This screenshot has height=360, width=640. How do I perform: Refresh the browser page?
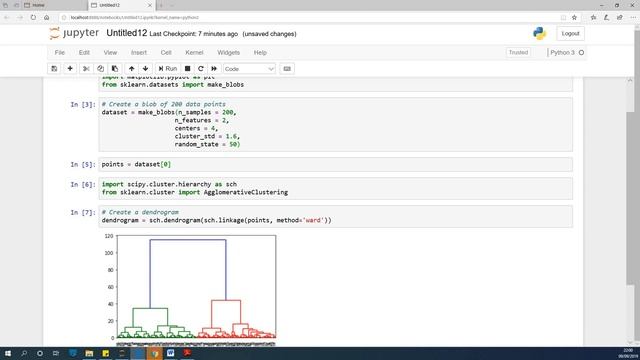click(33, 18)
